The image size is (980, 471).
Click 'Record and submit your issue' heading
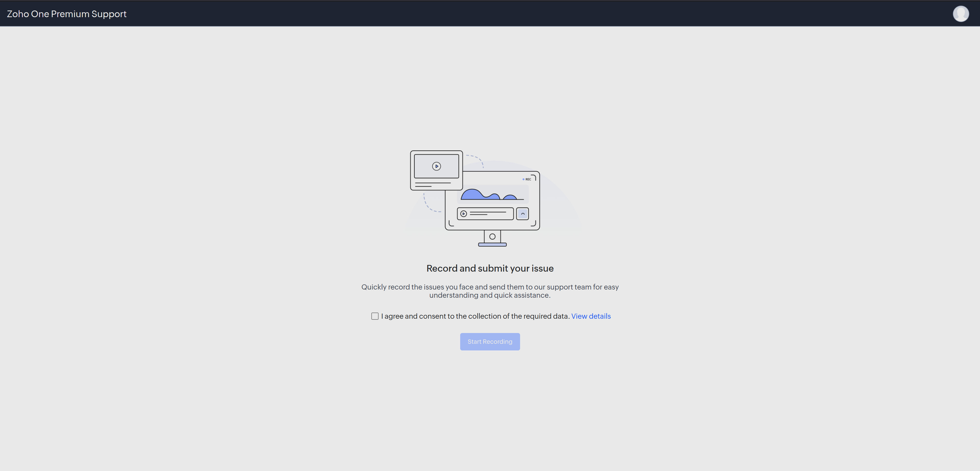coord(490,268)
